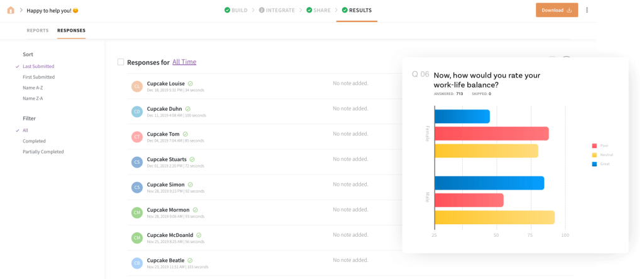Tick the select-all Responses checkbox
This screenshot has height=279, width=644.
click(121, 62)
